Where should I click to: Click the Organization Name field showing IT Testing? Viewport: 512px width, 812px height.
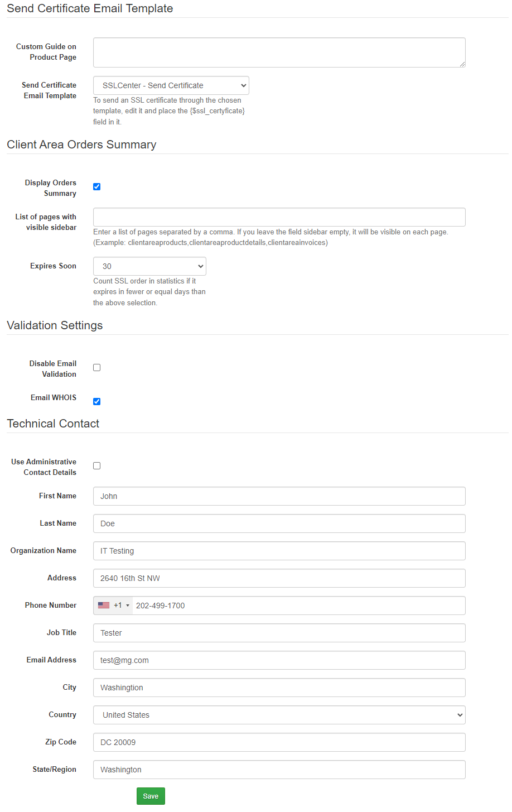coord(279,550)
